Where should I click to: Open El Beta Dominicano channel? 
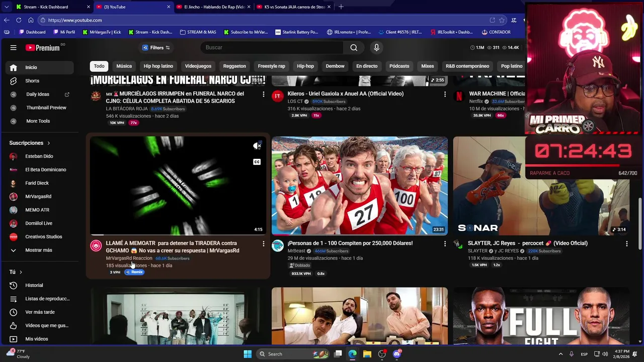click(40, 170)
